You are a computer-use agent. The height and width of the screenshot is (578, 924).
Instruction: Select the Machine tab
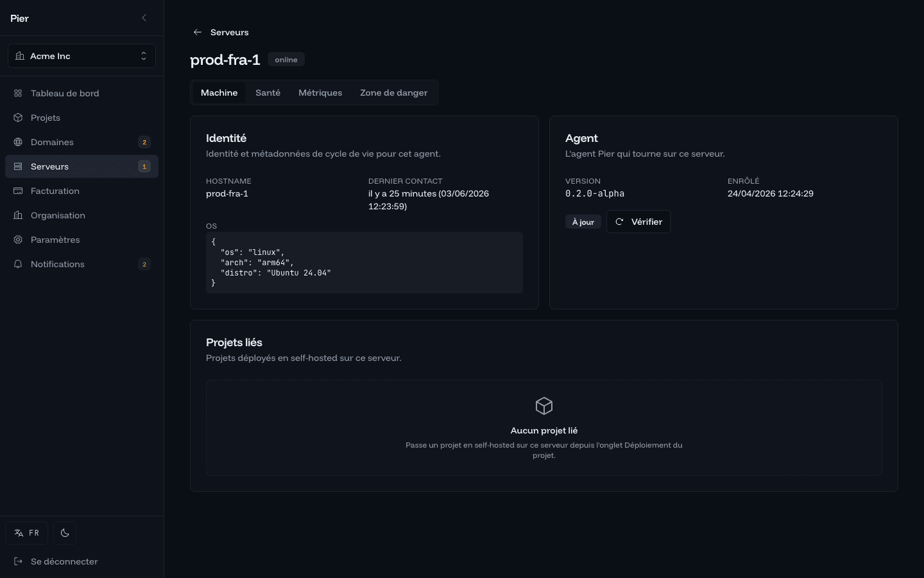pyautogui.click(x=219, y=92)
